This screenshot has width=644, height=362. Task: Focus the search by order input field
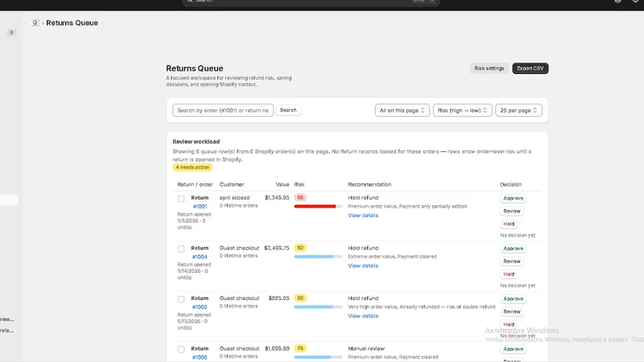(x=223, y=110)
